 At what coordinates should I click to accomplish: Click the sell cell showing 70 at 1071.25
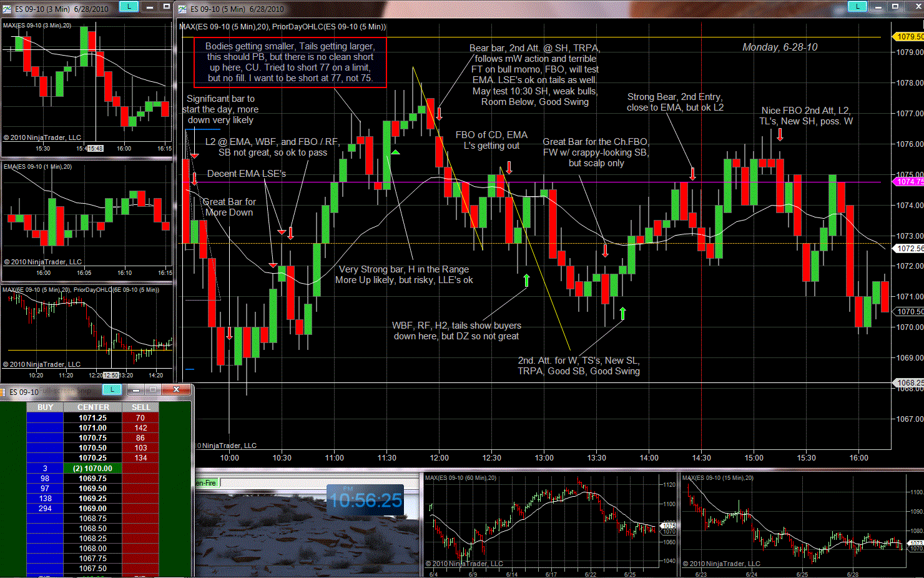coord(140,418)
